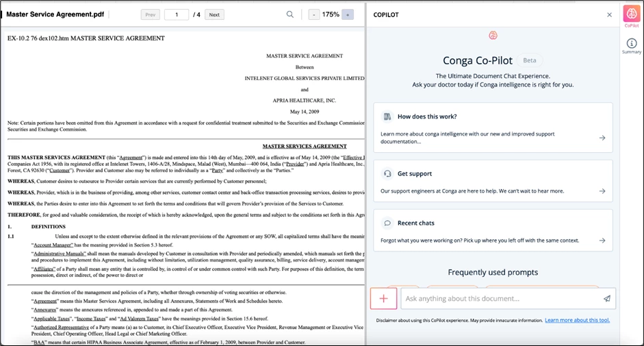This screenshot has width=644, height=346.
Task: Close the Copilot panel
Action: click(x=610, y=15)
